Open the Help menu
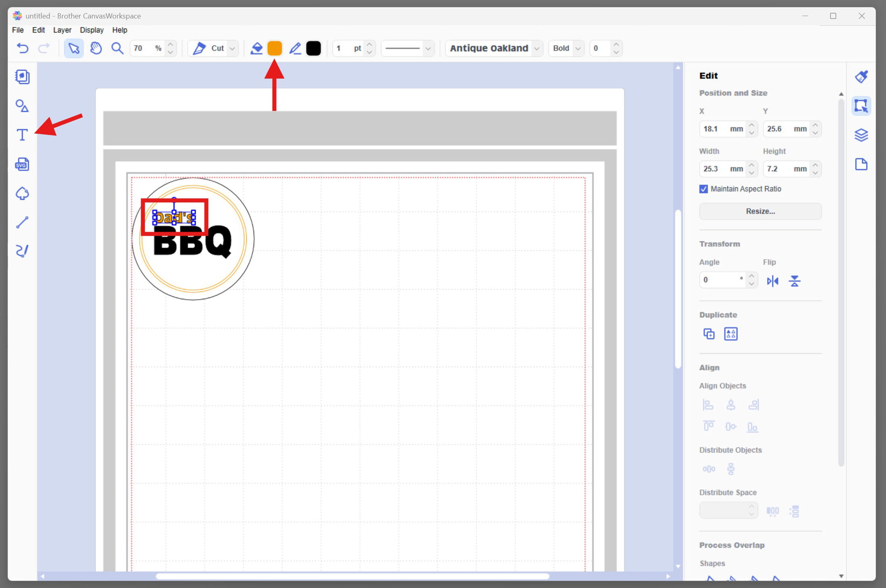Image resolution: width=886 pixels, height=588 pixels. point(119,30)
